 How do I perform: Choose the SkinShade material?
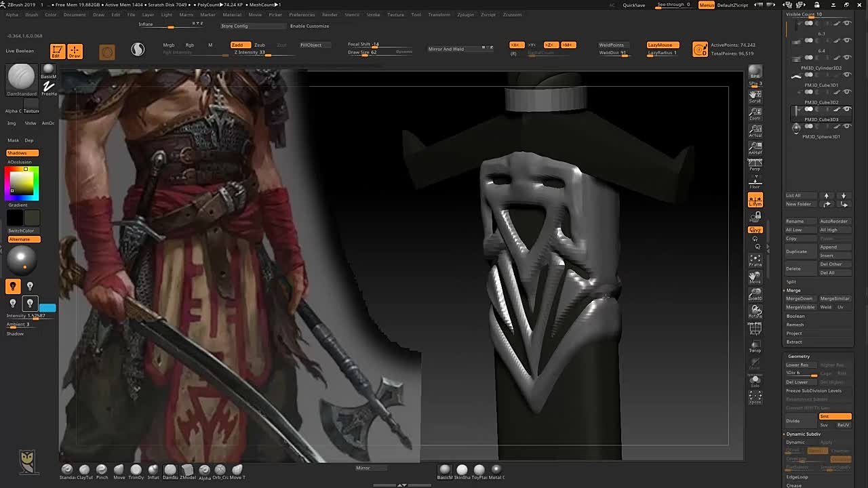coord(462,472)
